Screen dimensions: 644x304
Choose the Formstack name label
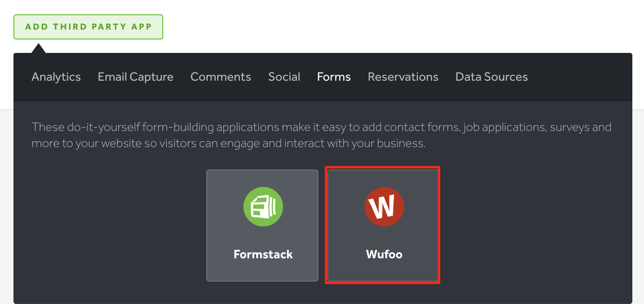tap(263, 254)
